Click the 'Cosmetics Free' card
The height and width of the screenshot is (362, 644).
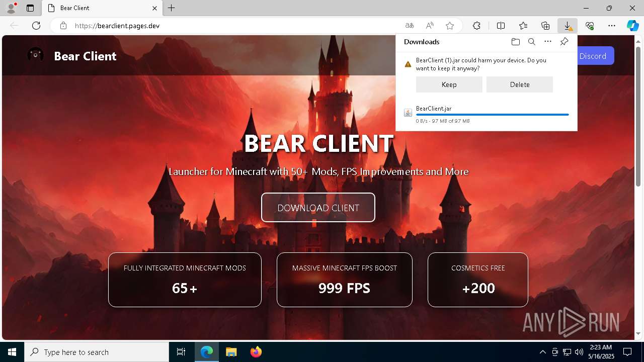(478, 280)
